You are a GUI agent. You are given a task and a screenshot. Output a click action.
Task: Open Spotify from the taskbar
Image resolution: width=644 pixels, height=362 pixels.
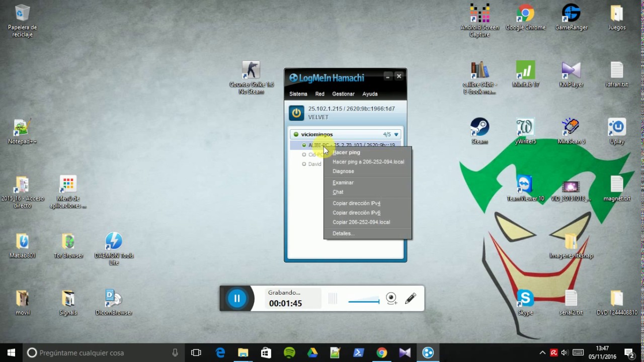(289, 353)
